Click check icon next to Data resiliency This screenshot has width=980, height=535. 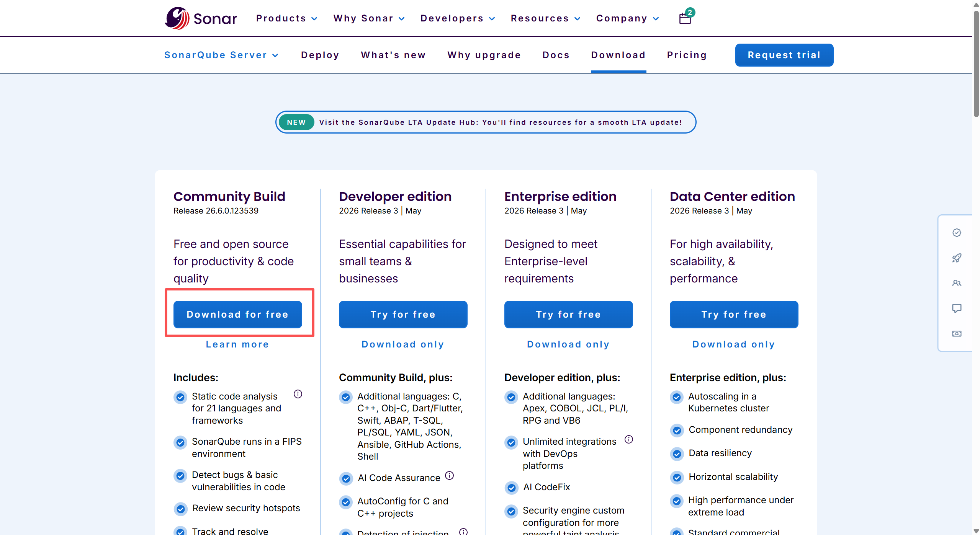(677, 454)
